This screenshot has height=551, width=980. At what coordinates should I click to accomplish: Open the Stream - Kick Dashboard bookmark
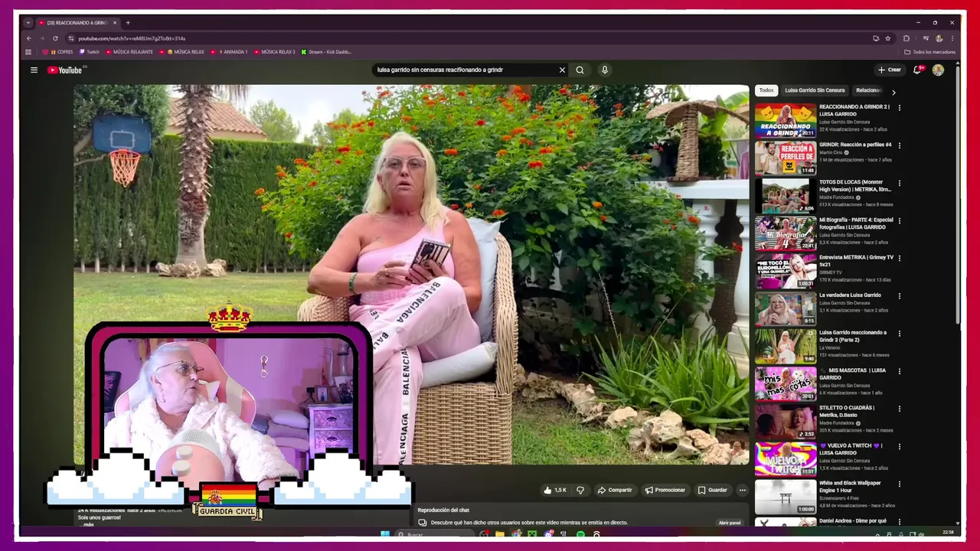[326, 52]
